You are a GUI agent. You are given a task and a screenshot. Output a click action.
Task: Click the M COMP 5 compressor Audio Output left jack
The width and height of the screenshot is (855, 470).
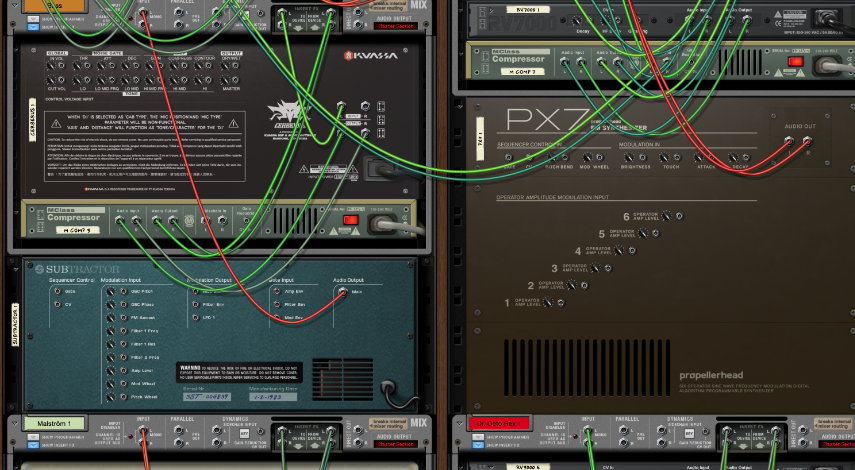pyautogui.click(x=156, y=220)
